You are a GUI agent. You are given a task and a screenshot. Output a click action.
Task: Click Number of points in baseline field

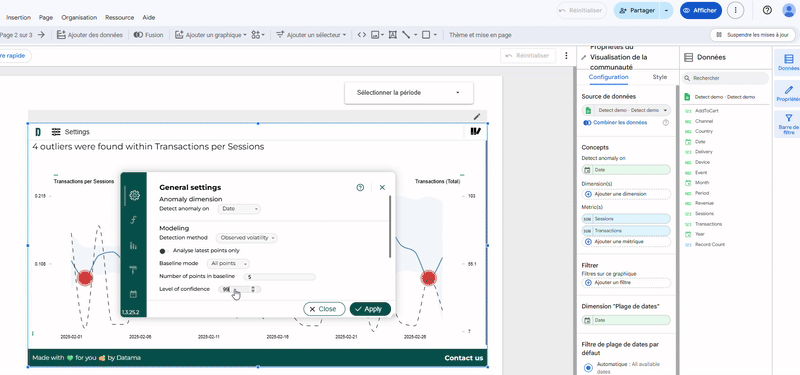tap(279, 277)
